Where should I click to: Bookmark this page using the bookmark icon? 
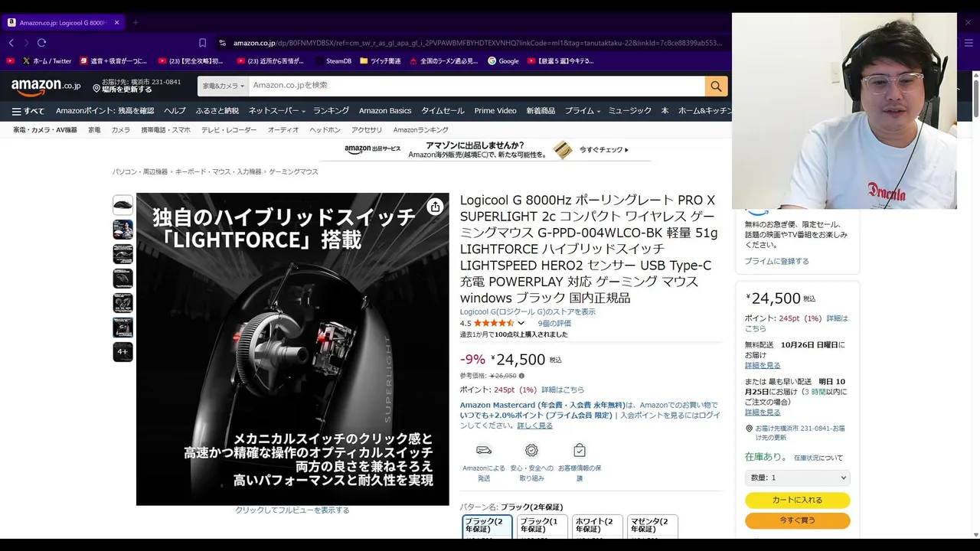(202, 43)
